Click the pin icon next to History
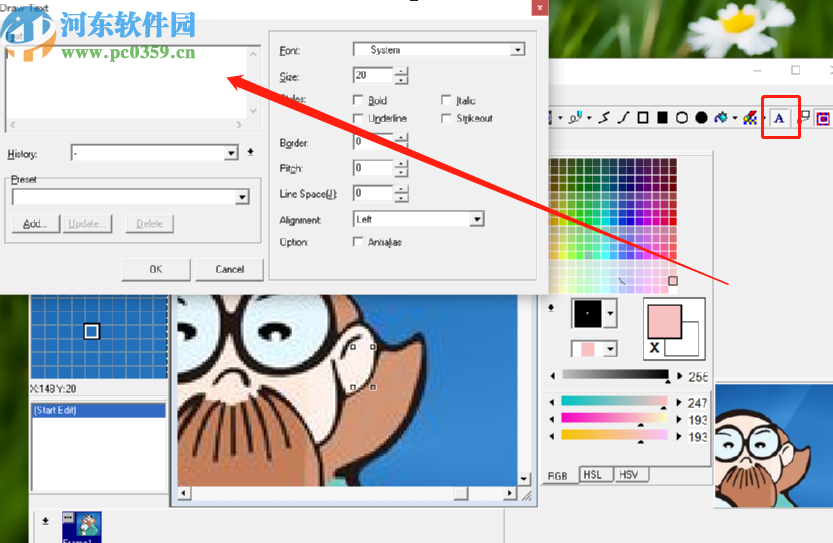The width and height of the screenshot is (833, 543). (x=250, y=152)
